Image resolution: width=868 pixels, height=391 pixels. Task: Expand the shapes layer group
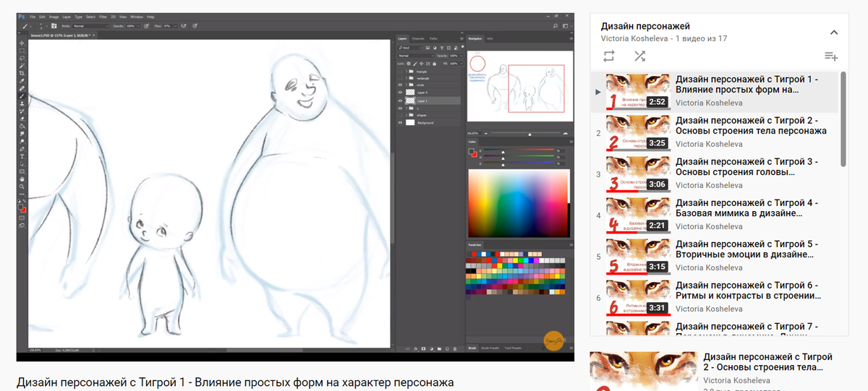point(407,115)
